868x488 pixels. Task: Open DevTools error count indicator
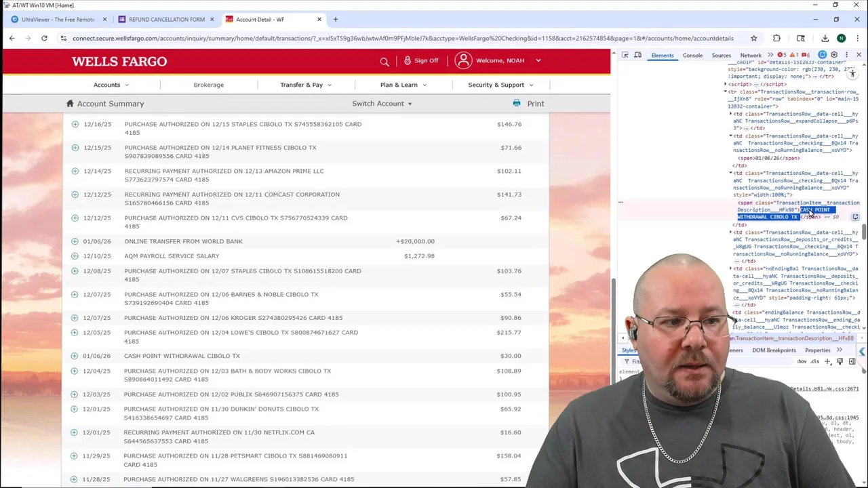pos(781,55)
